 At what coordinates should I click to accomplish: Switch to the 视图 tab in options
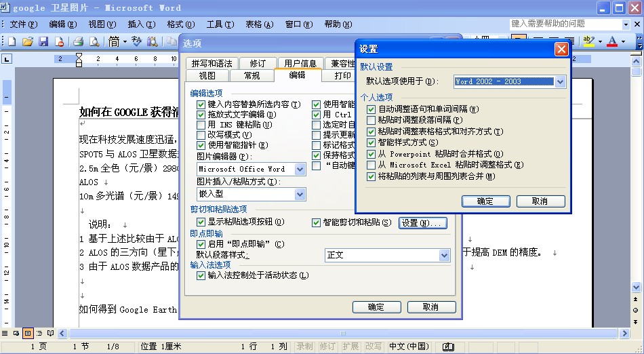click(x=207, y=75)
